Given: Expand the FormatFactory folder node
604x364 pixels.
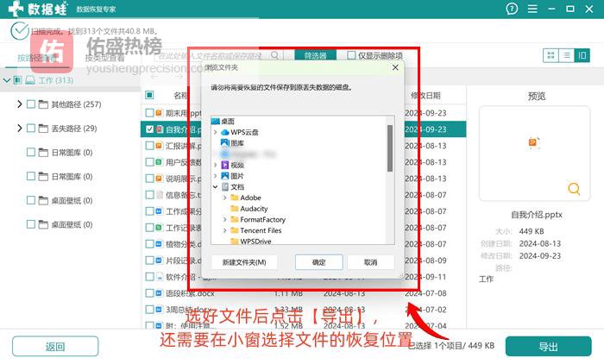Looking at the screenshot, I should [x=224, y=219].
